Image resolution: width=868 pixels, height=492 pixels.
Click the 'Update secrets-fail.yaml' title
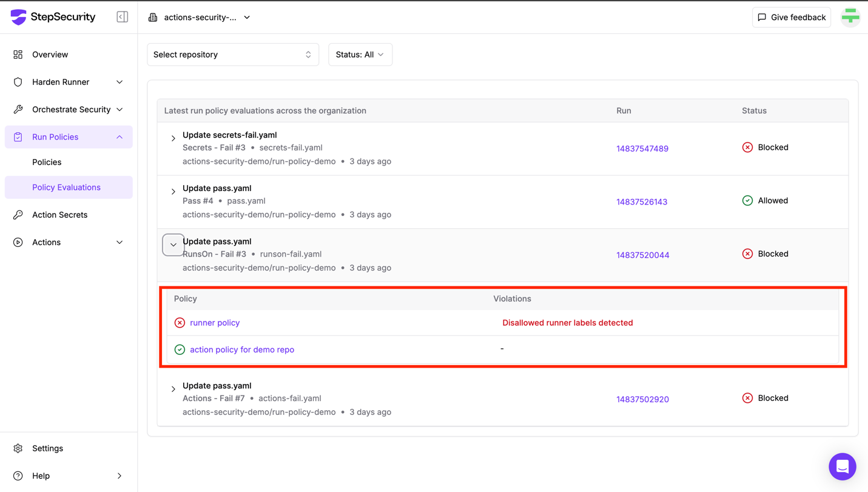tap(230, 135)
